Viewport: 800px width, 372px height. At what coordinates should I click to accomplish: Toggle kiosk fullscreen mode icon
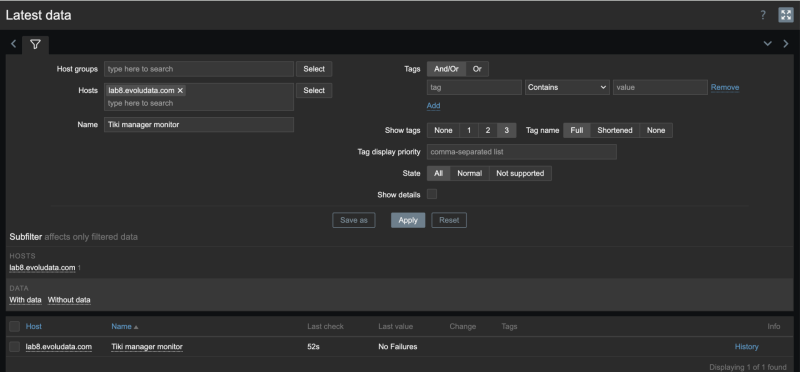coord(786,15)
